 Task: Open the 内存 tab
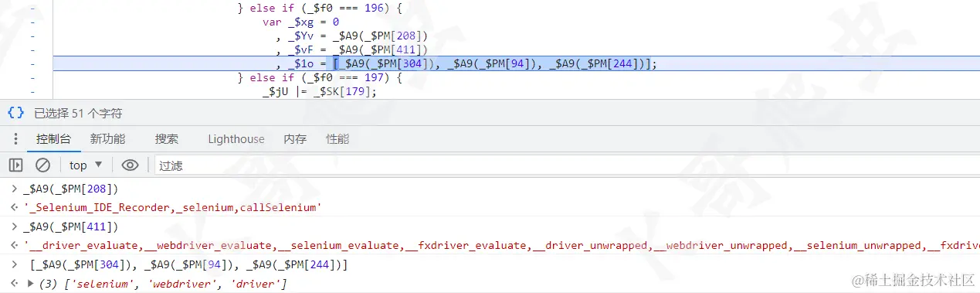[295, 139]
